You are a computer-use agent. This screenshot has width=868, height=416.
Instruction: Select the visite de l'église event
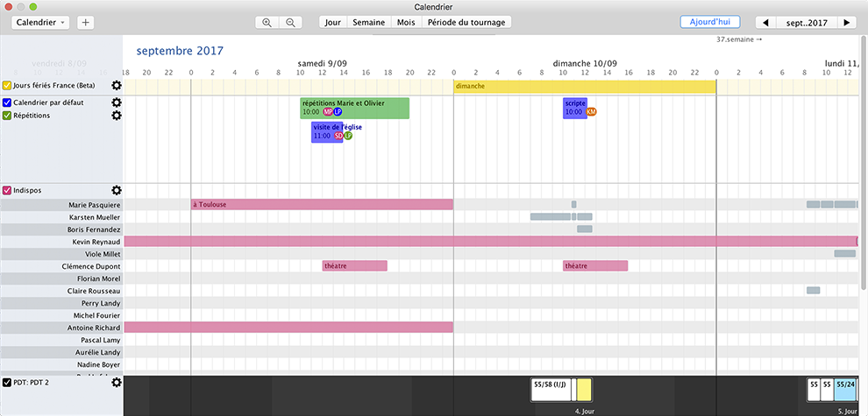click(327, 131)
